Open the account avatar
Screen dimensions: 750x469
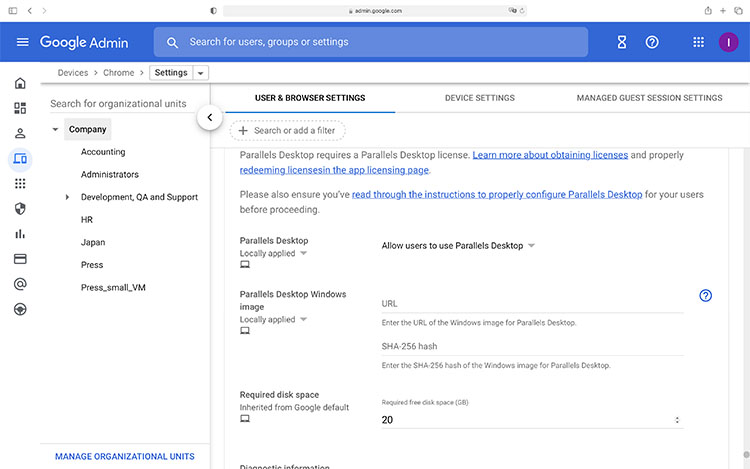pyautogui.click(x=728, y=42)
